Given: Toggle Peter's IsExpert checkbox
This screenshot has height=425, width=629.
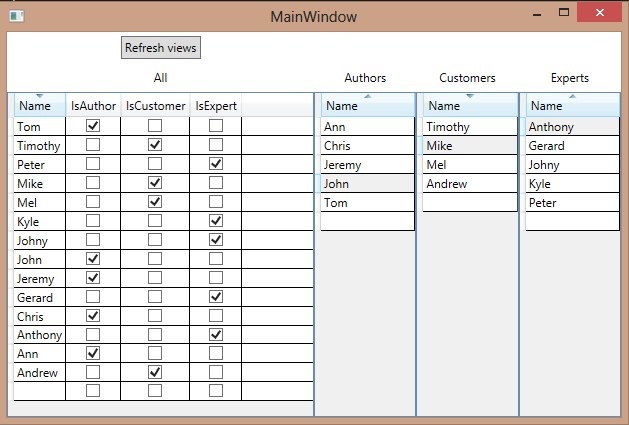Looking at the screenshot, I should 215,164.
